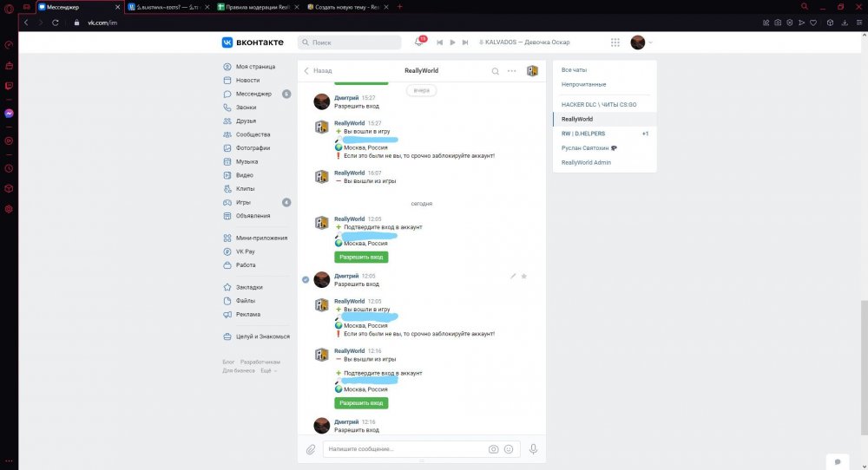Open the floating chat bubble at page corner
The width and height of the screenshot is (868, 470).
tap(838, 461)
